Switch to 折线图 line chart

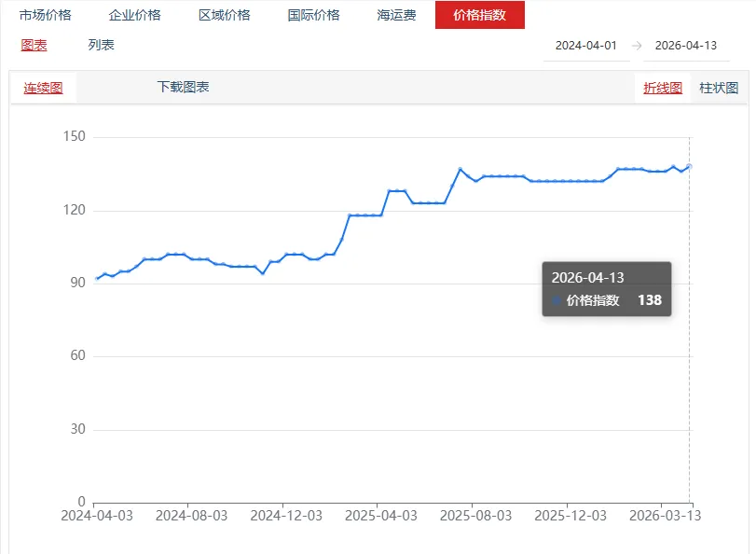[663, 88]
